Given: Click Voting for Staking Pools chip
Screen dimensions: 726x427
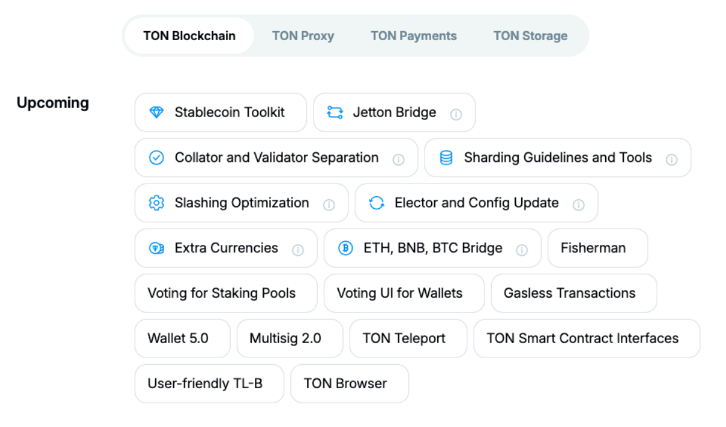Looking at the screenshot, I should [x=226, y=293].
